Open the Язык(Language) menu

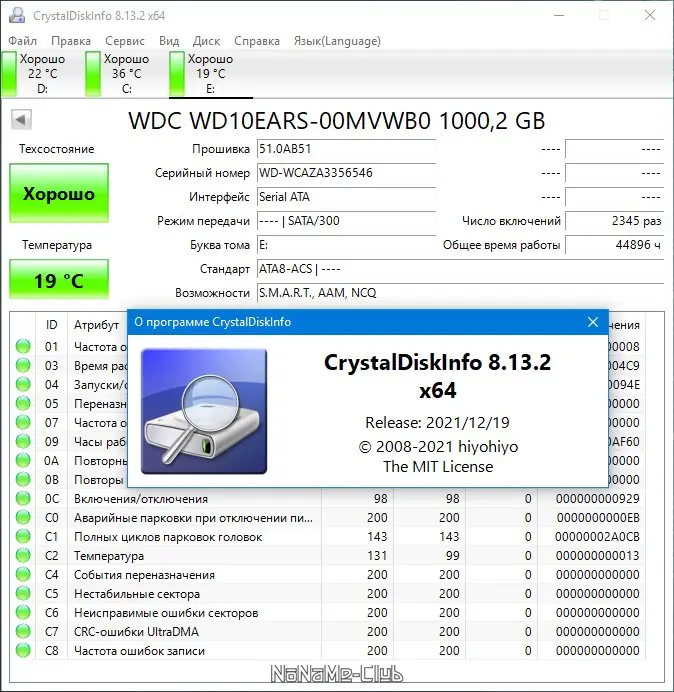pyautogui.click(x=337, y=41)
